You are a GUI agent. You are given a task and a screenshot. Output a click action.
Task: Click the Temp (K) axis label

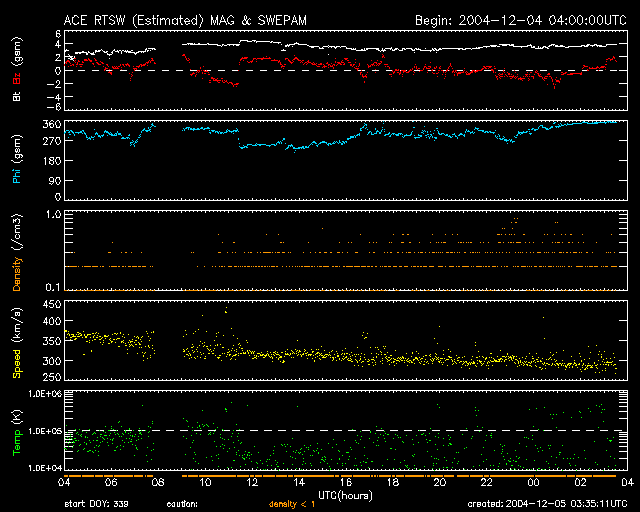16,435
